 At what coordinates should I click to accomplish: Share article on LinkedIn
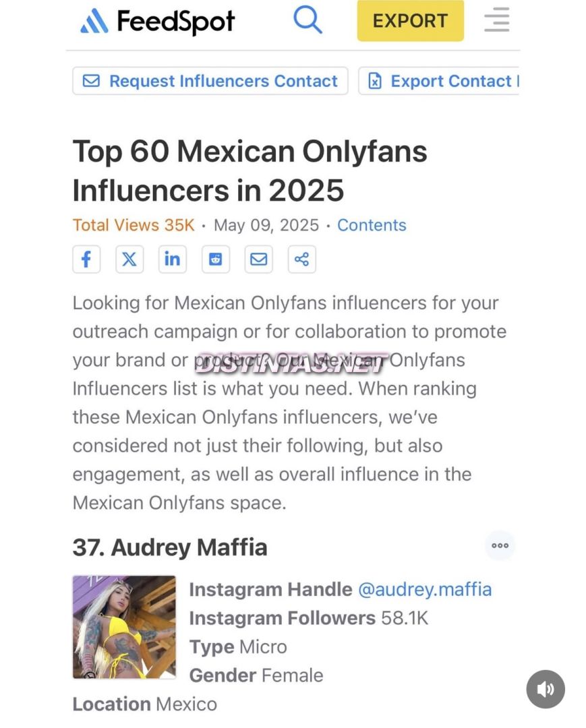tap(172, 259)
